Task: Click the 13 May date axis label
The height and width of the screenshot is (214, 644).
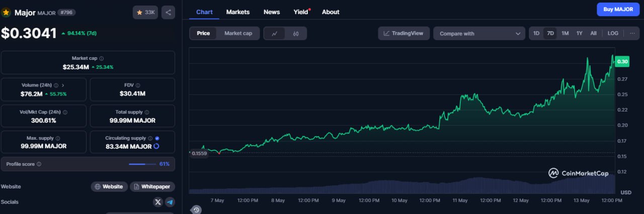Action: point(581,200)
